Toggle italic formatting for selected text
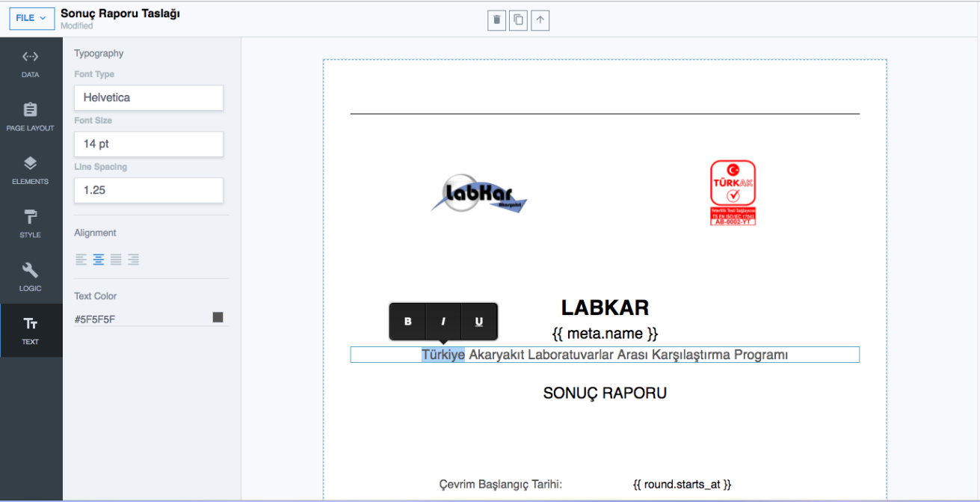 coord(443,322)
